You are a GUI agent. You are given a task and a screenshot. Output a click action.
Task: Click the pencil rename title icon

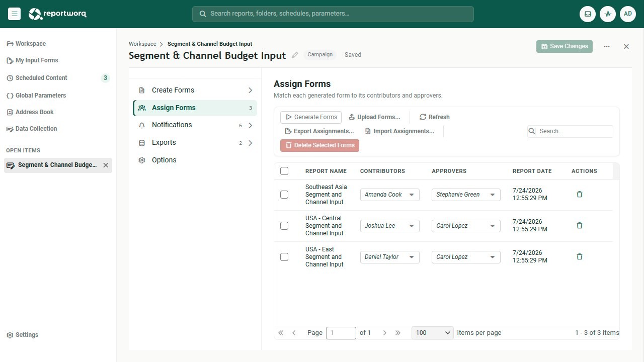tap(295, 55)
